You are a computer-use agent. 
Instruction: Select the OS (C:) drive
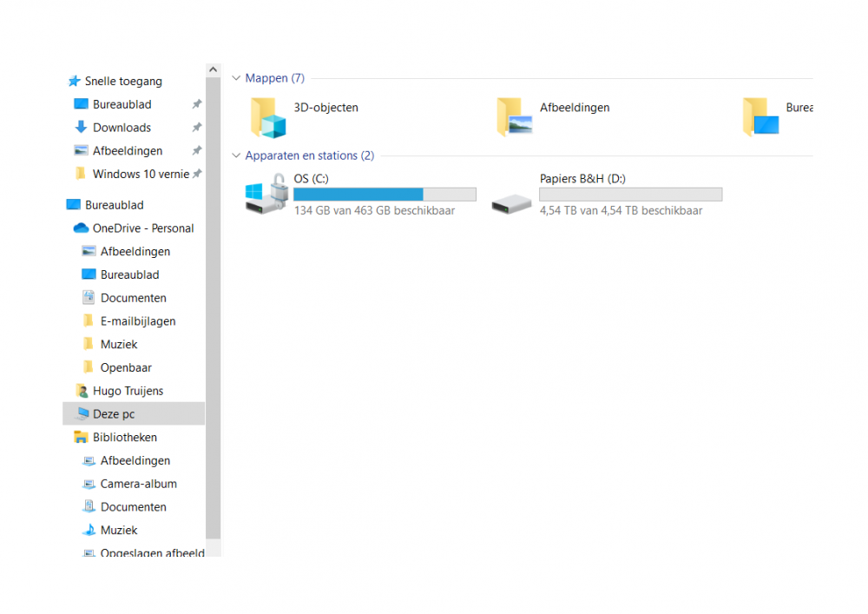point(312,178)
